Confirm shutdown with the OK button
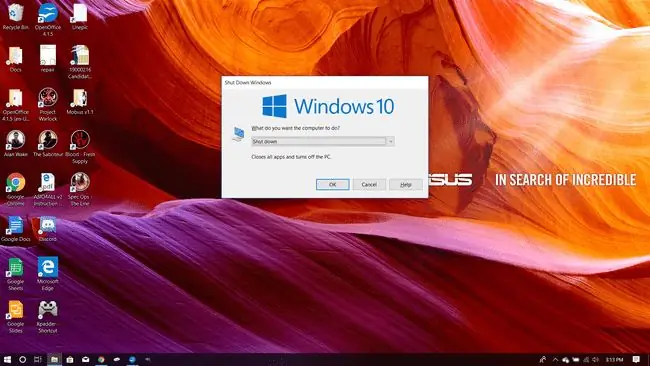 (x=332, y=184)
